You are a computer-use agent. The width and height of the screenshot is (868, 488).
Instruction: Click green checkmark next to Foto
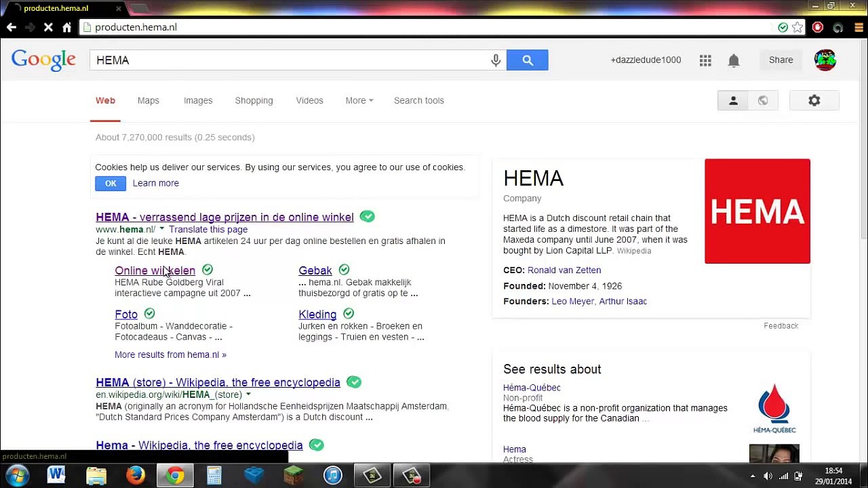[x=149, y=313]
